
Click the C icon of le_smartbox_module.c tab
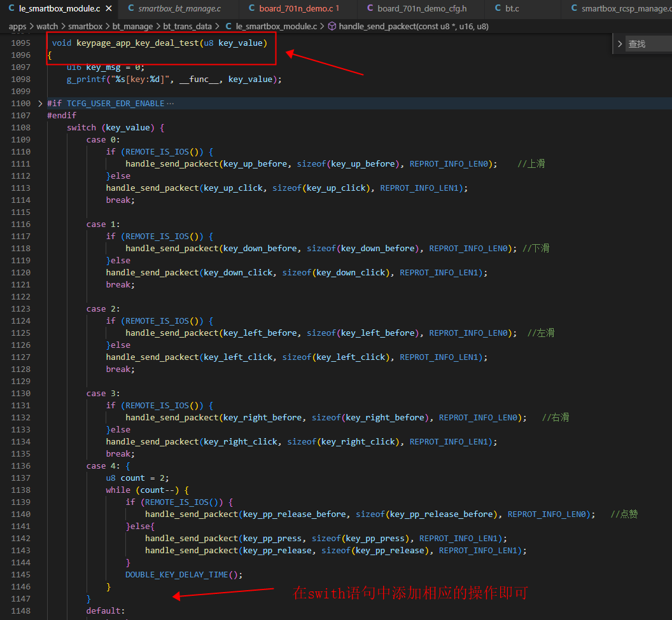point(11,8)
